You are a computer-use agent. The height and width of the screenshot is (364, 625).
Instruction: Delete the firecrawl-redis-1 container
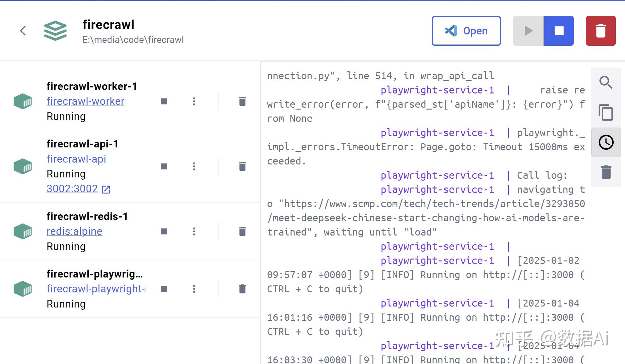(242, 231)
